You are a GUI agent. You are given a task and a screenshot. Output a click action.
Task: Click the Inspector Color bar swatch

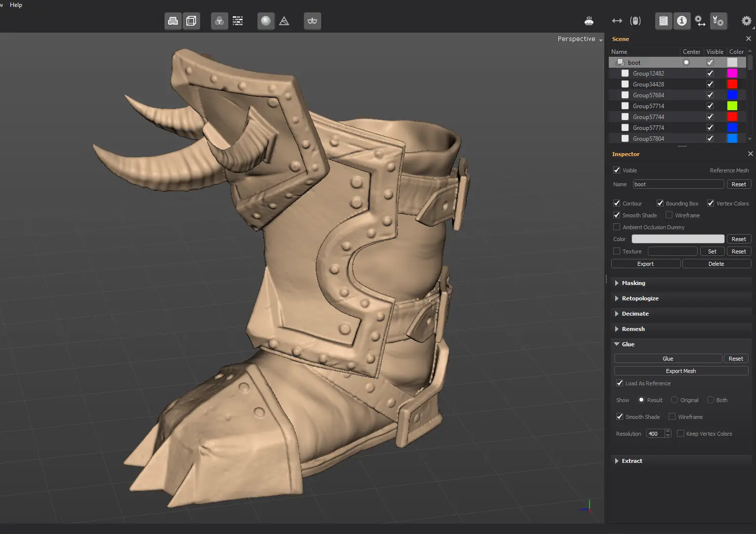pyautogui.click(x=678, y=239)
